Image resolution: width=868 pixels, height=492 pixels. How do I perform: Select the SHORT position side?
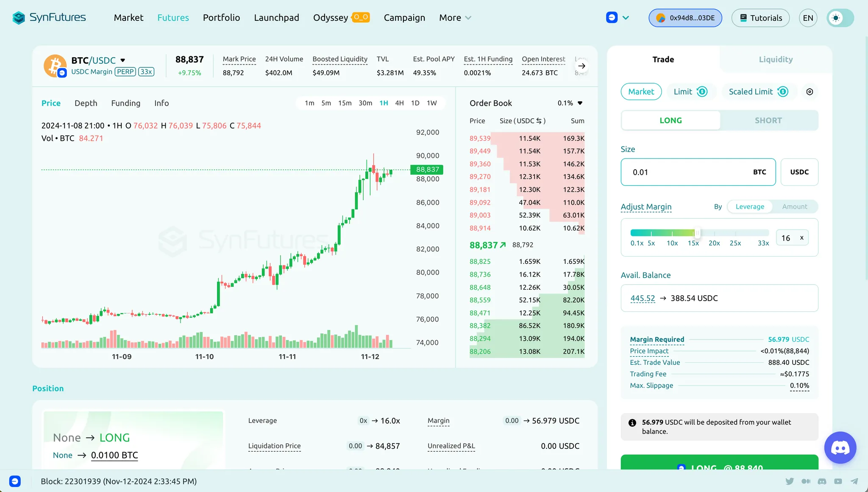point(768,120)
